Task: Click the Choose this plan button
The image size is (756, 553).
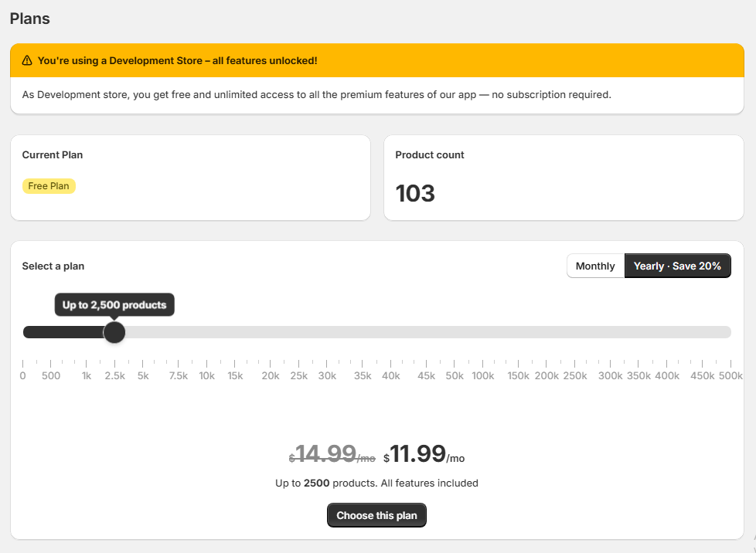Action: [x=376, y=516]
